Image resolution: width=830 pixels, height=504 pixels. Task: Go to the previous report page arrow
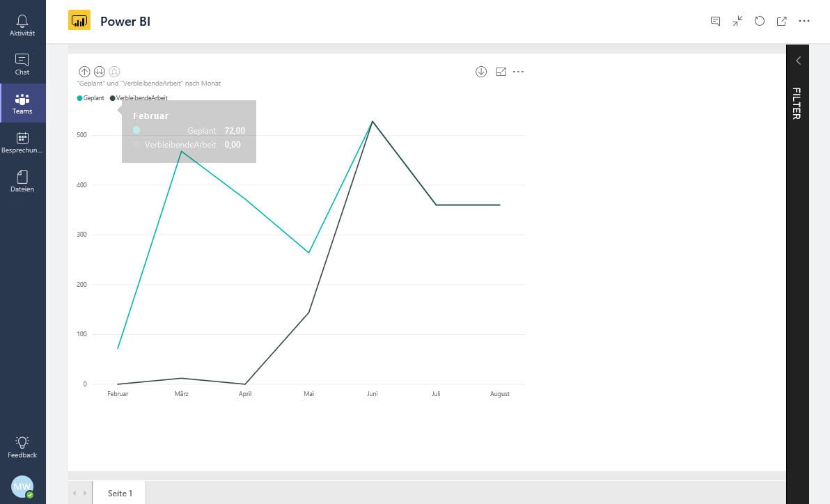point(75,493)
